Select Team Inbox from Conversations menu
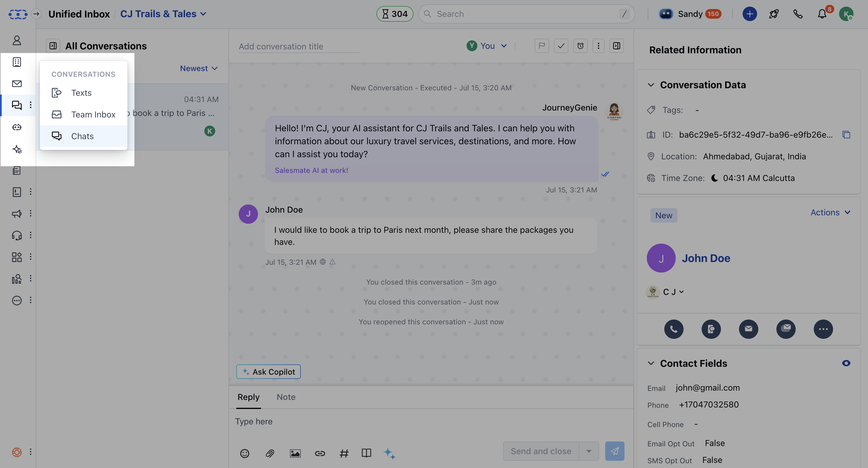The width and height of the screenshot is (868, 468). (x=83, y=114)
